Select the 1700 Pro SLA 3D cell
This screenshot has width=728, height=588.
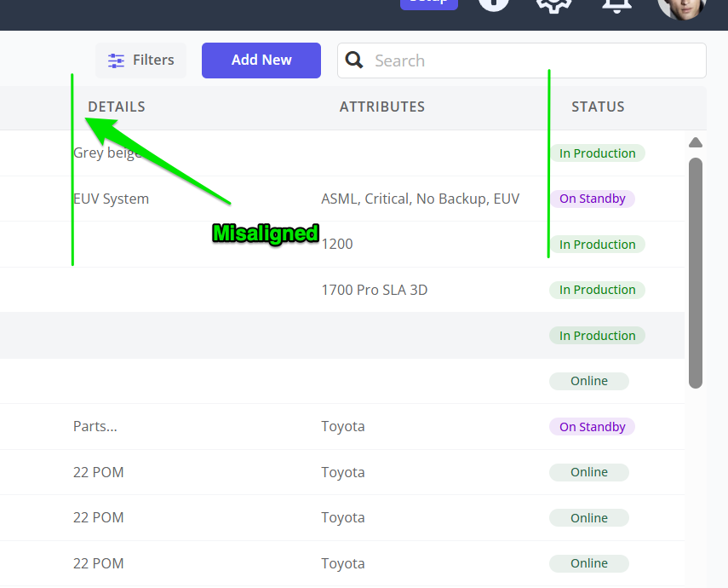375,290
